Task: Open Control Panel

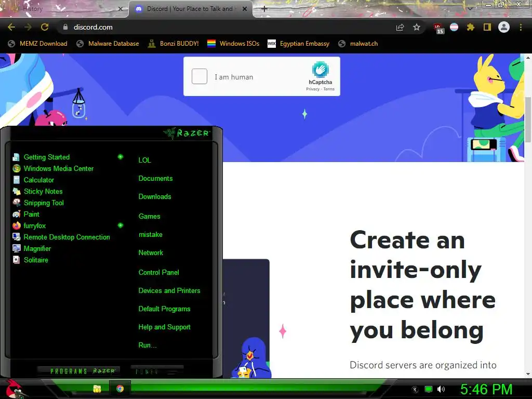Action: (159, 272)
